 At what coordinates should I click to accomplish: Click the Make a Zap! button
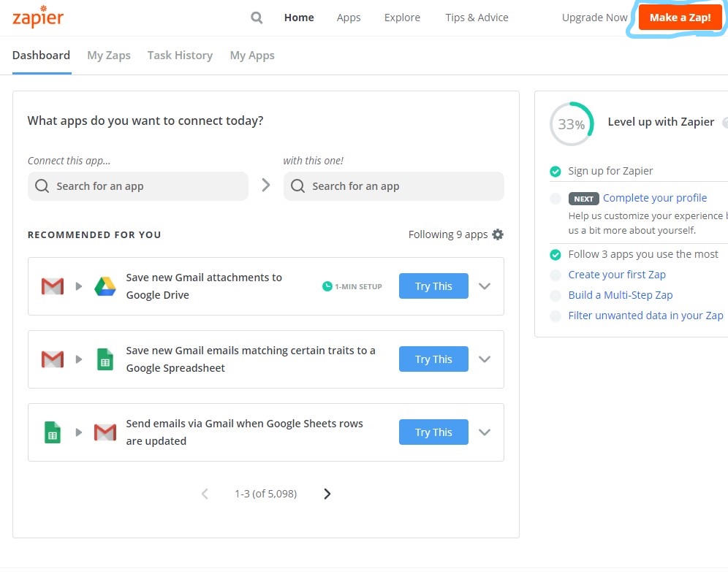coord(680,18)
